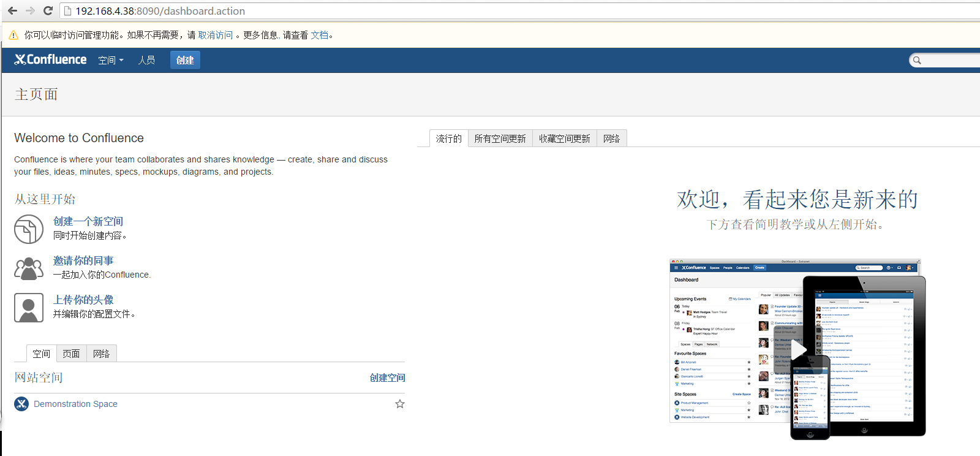Viewport: 980px width, 456px height.
Task: Click the Demonstration Space logo icon
Action: pos(21,404)
